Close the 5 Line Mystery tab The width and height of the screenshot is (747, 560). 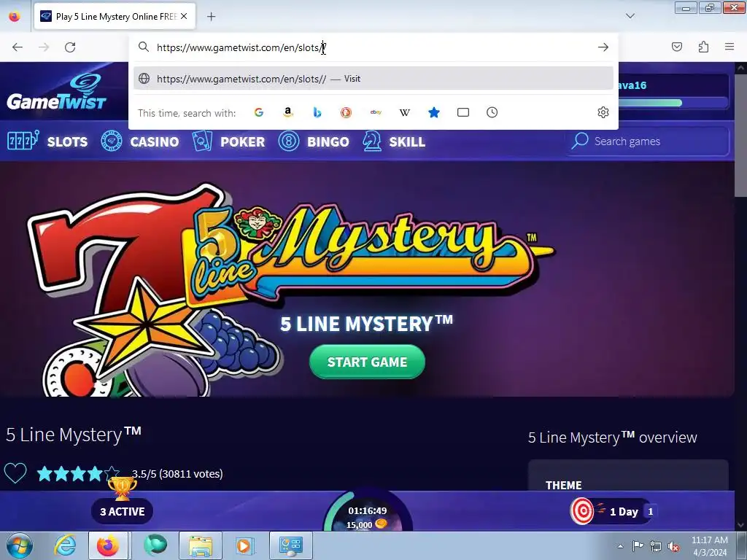(x=184, y=16)
